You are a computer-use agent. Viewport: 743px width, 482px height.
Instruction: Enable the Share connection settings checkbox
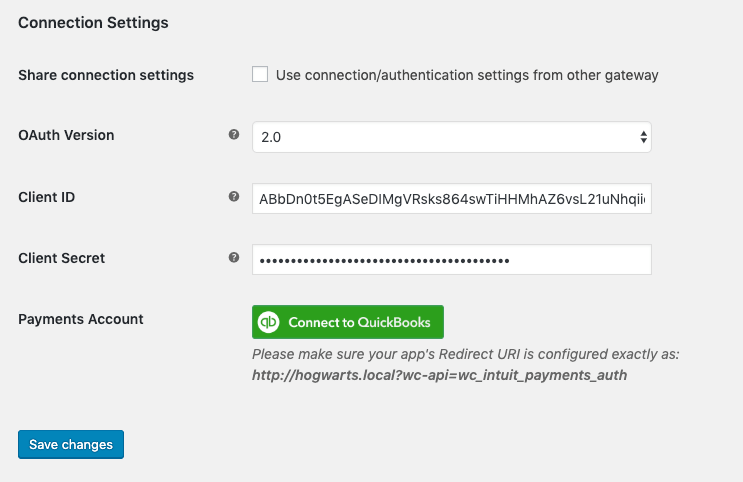pyautogui.click(x=261, y=74)
